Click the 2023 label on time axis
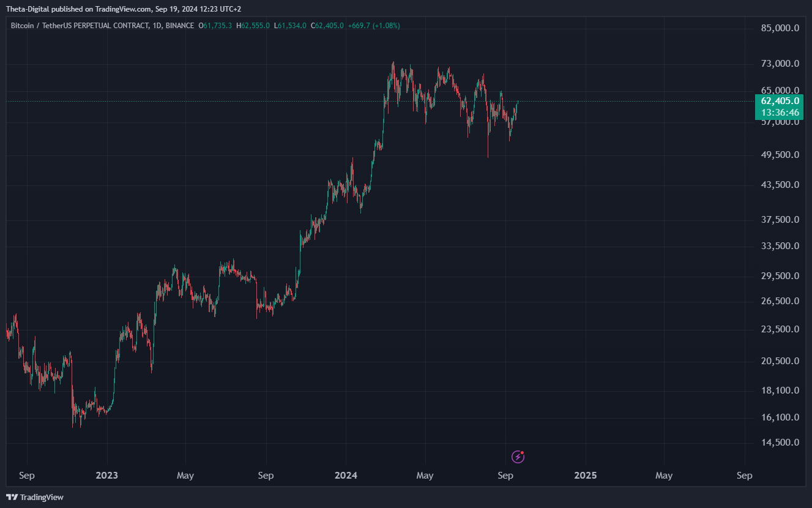This screenshot has height=508, width=812. [x=106, y=476]
